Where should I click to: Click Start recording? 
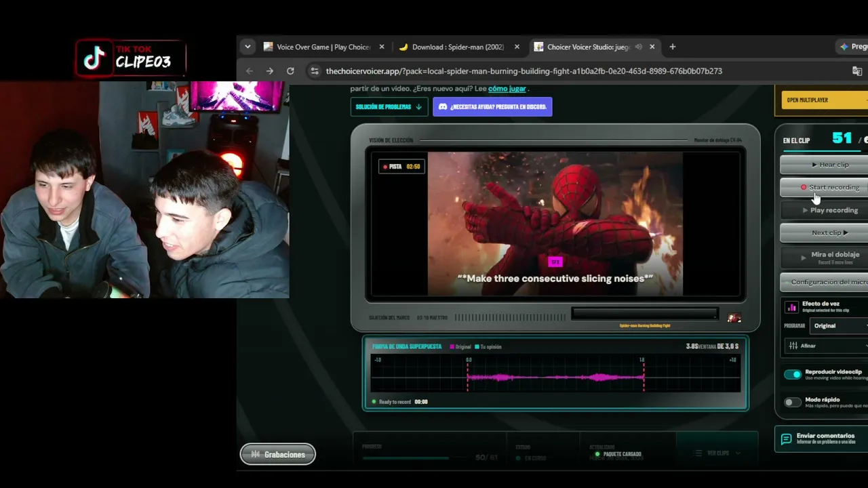tap(824, 188)
